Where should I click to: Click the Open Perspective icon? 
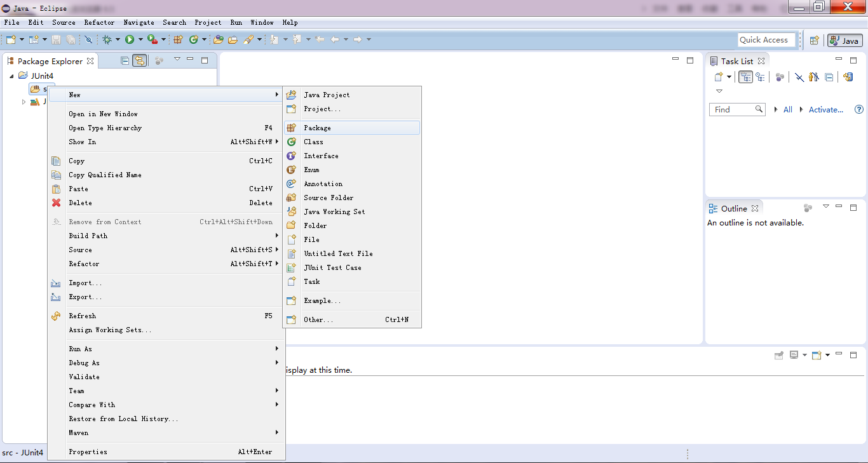(814, 40)
